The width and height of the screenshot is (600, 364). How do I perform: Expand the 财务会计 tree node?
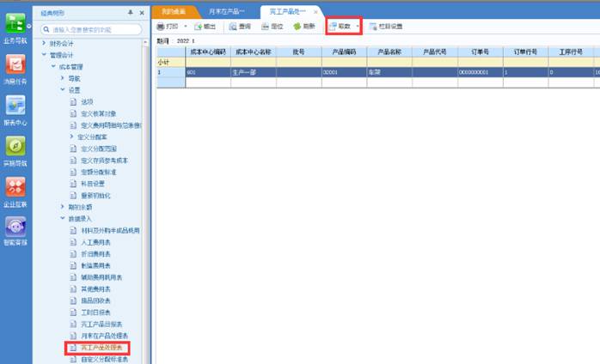pyautogui.click(x=44, y=42)
